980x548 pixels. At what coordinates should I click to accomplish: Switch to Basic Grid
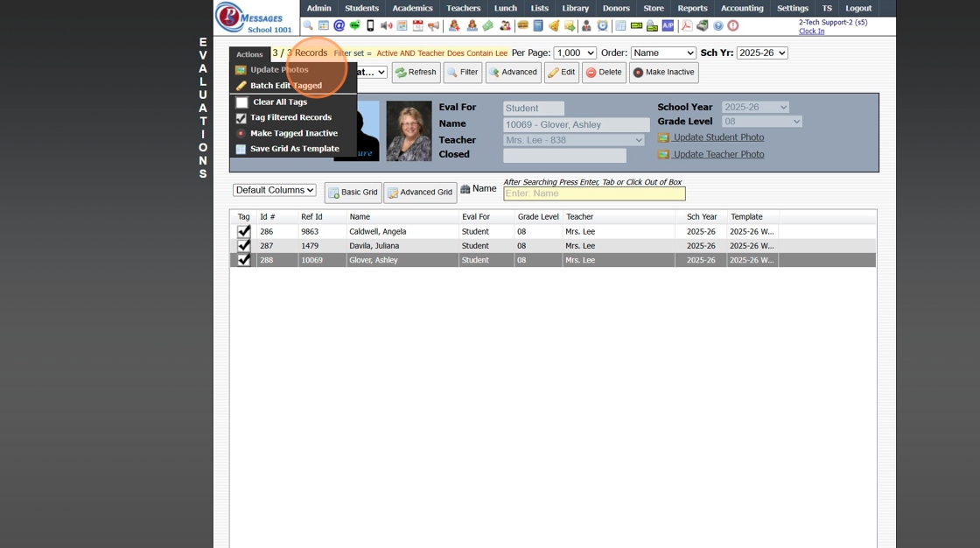[x=353, y=193]
